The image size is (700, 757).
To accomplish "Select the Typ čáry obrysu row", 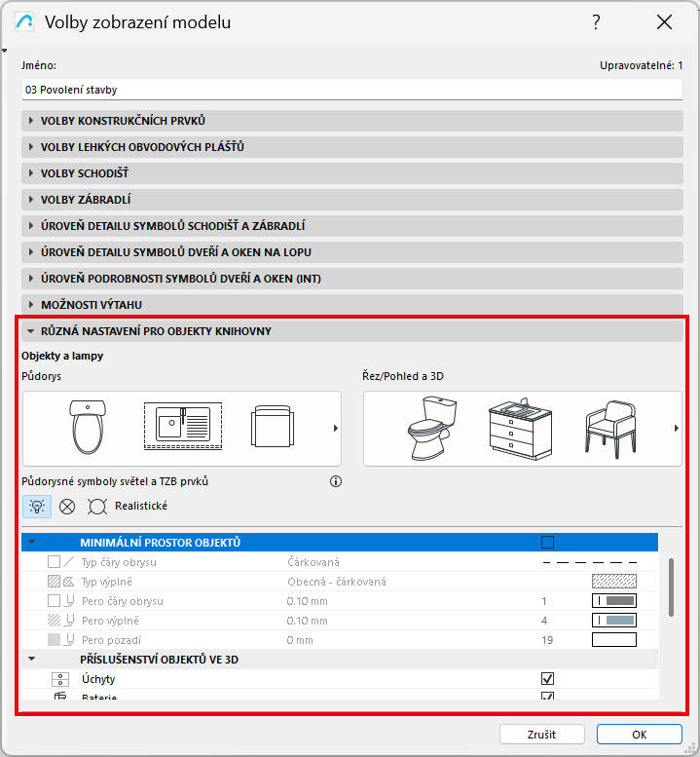I will click(x=340, y=562).
